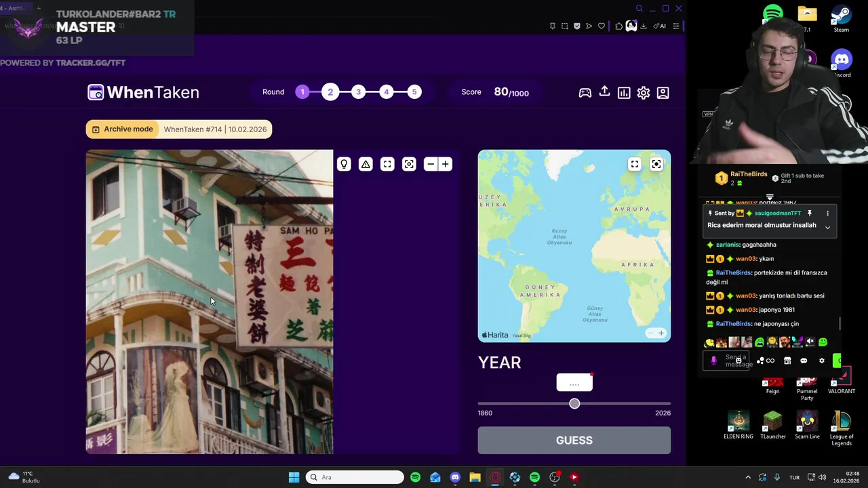Zoom in on the photo with the plus button
The width and height of the screenshot is (868, 488).
tap(446, 164)
